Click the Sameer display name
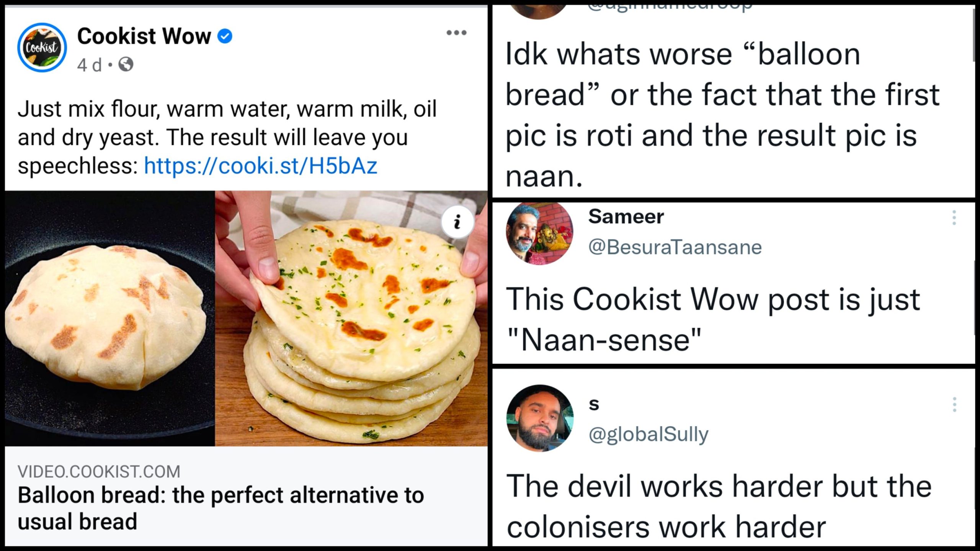The width and height of the screenshot is (980, 551). pos(626,217)
